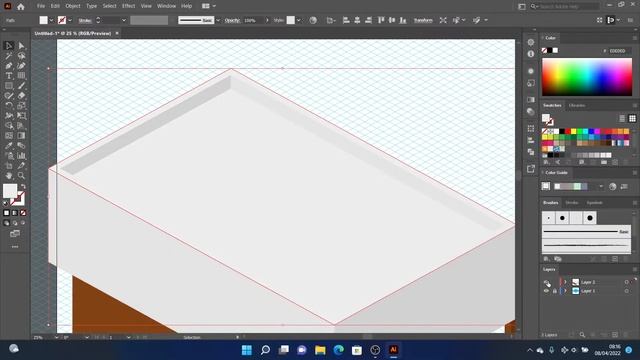Select the Eyedropper tool

click(9, 146)
